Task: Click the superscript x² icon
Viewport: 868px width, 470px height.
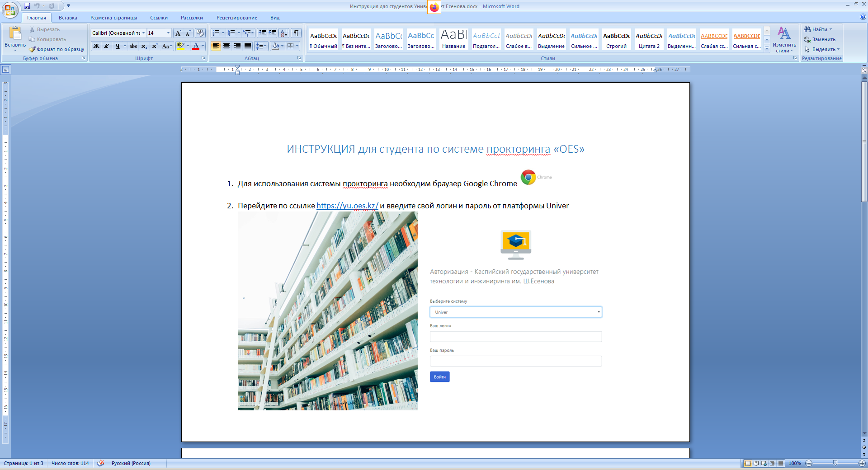Action: click(155, 46)
